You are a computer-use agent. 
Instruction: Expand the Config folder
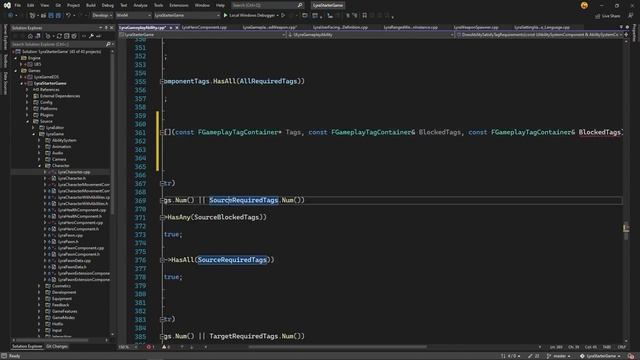click(x=27, y=102)
